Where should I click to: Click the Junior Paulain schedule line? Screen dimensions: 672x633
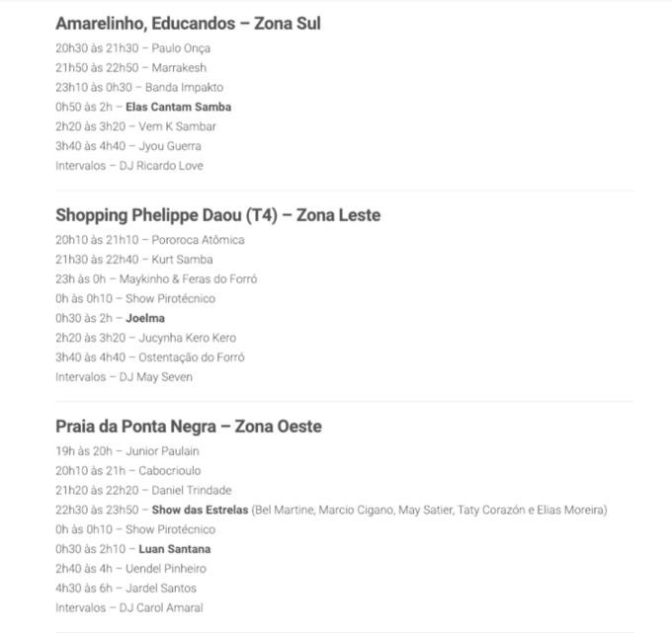pos(127,450)
